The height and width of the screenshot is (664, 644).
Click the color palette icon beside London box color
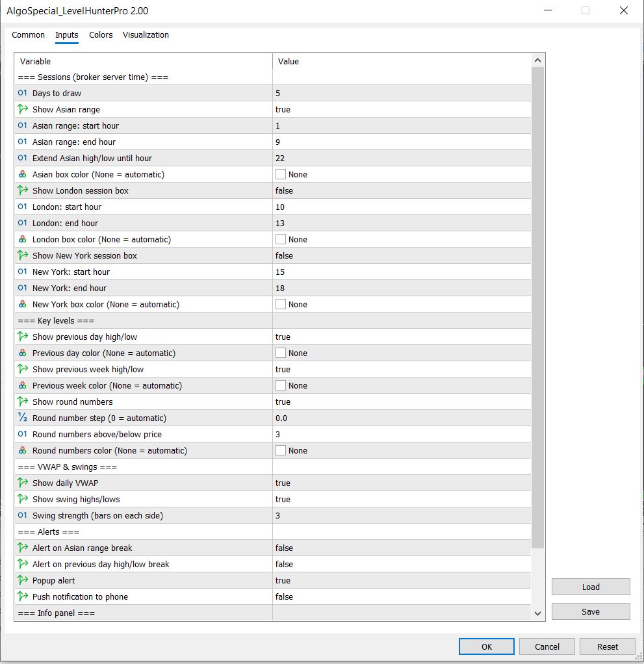coord(23,239)
